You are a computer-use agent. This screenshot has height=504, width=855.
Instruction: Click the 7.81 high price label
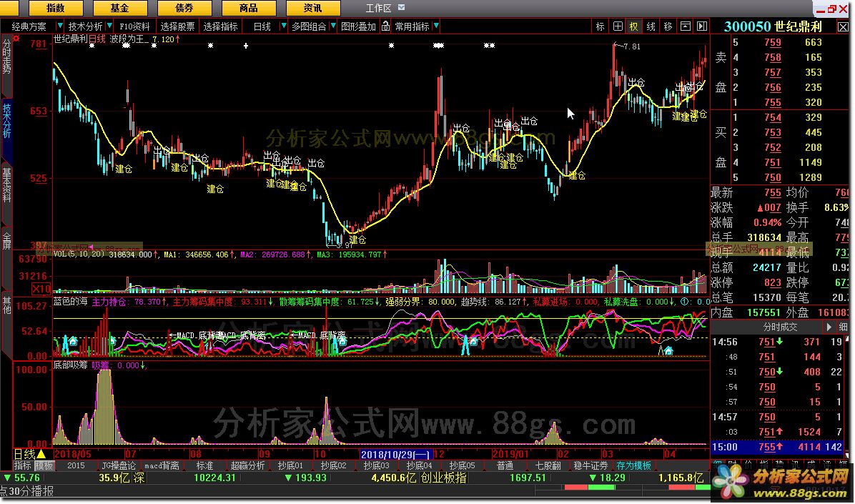631,46
